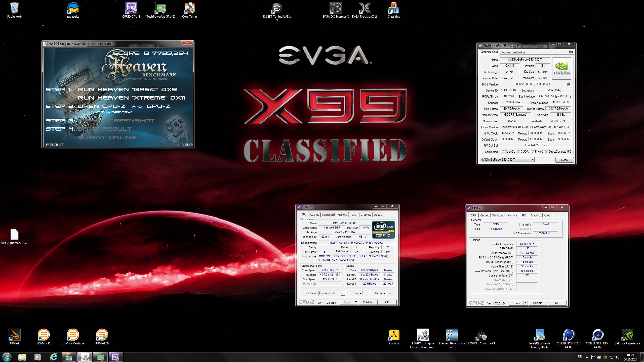Open the Processor #1 selection dropdown
The width and height of the screenshot is (644, 362).
(x=331, y=293)
